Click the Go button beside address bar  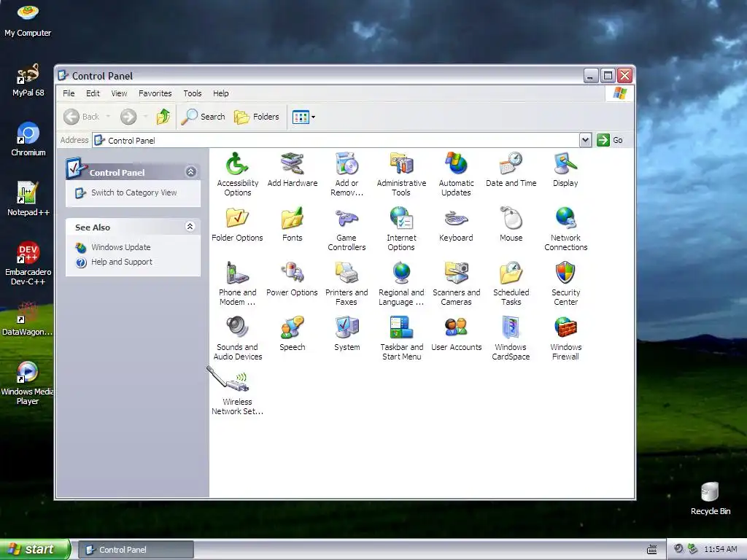tap(611, 140)
